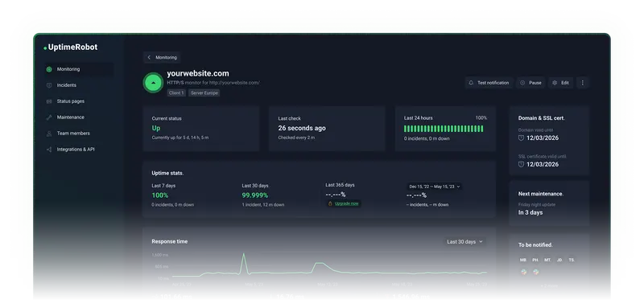Click the Currently up for 5 d, 14 h text

point(180,138)
